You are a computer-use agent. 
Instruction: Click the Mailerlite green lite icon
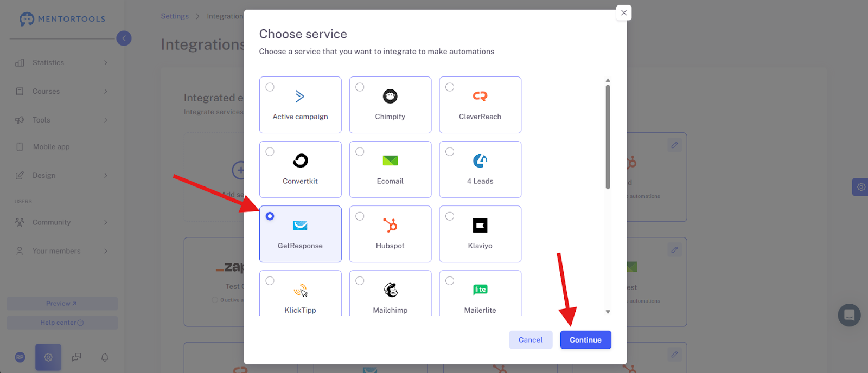480,290
